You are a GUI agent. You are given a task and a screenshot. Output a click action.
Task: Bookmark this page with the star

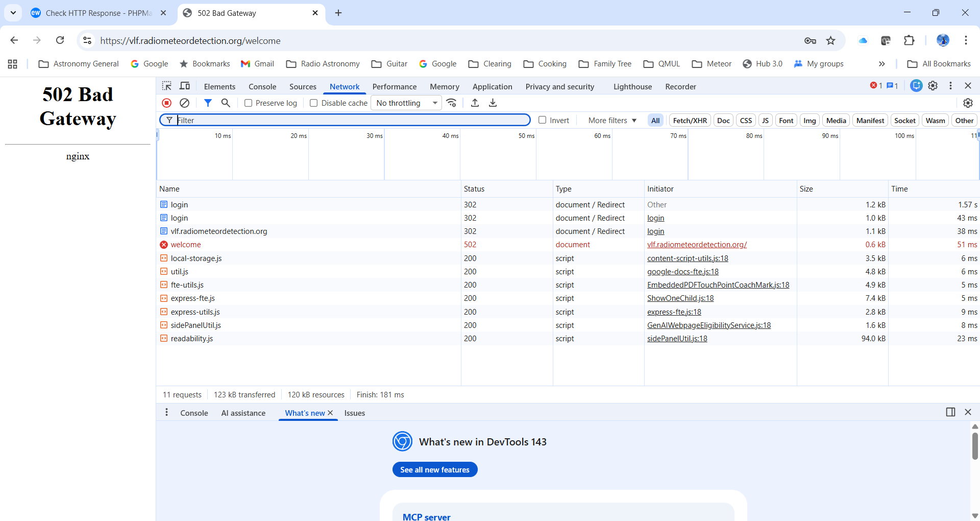(831, 41)
